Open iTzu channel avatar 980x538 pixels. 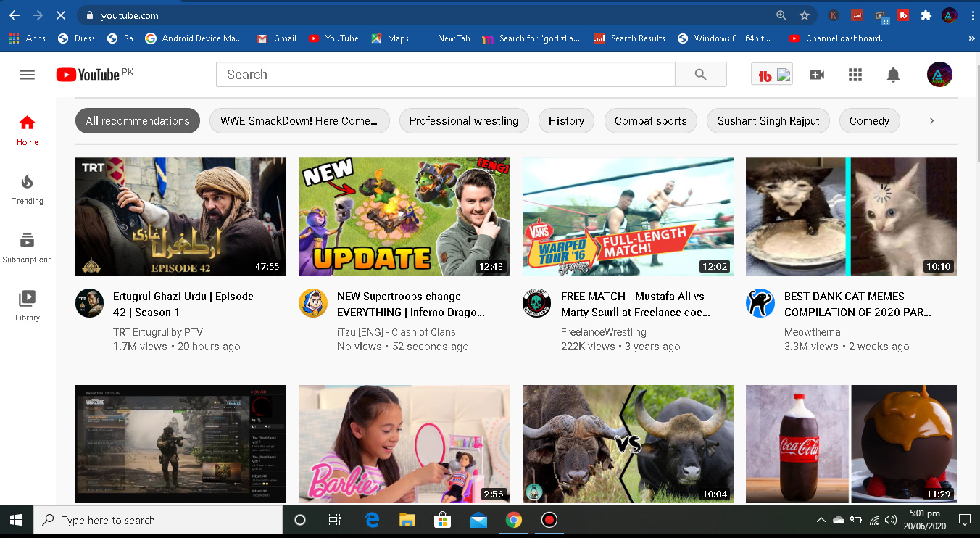[313, 303]
